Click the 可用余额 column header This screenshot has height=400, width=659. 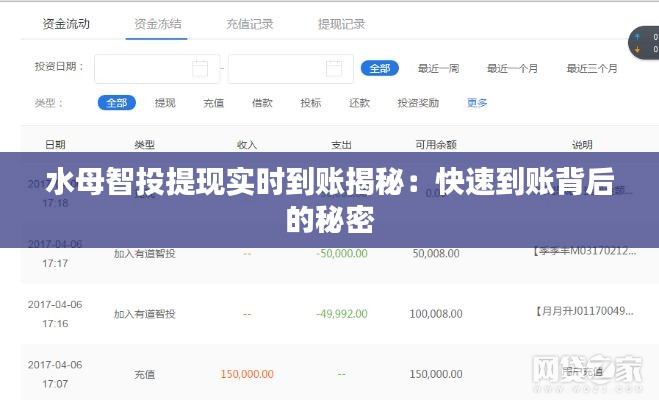(436, 145)
